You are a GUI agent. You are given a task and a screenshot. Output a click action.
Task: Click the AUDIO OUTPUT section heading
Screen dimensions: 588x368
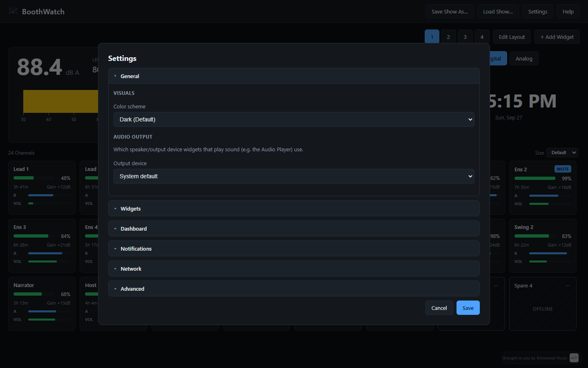[133, 137]
